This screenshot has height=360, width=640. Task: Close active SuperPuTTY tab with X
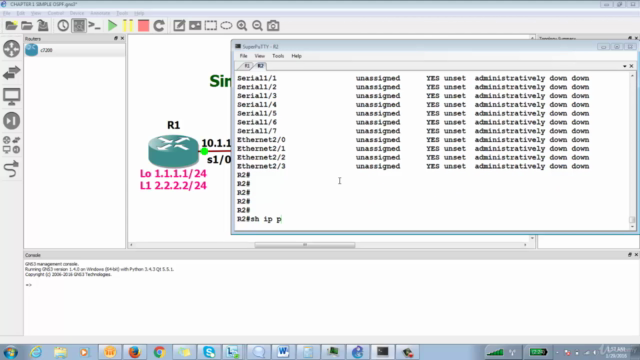631,66
